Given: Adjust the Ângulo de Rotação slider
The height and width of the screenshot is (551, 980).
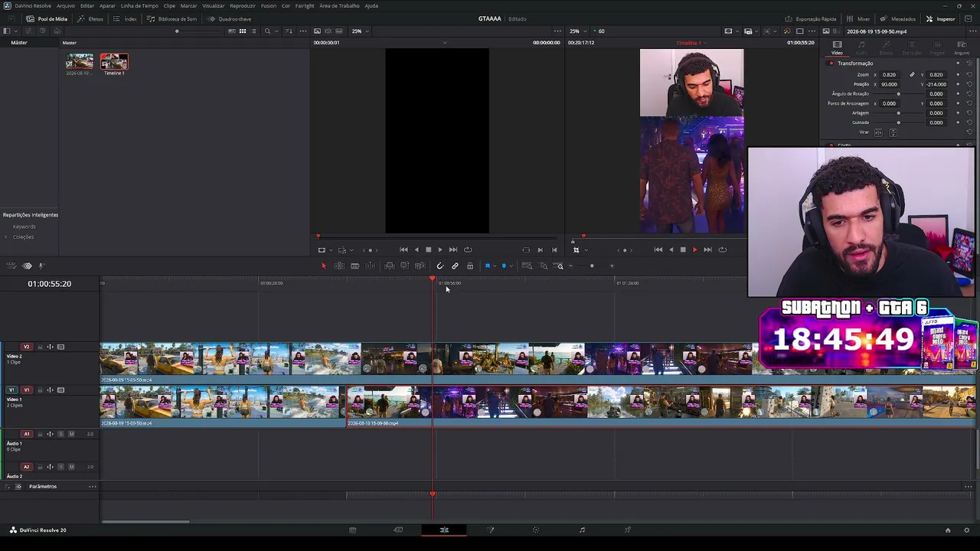Looking at the screenshot, I should [898, 94].
